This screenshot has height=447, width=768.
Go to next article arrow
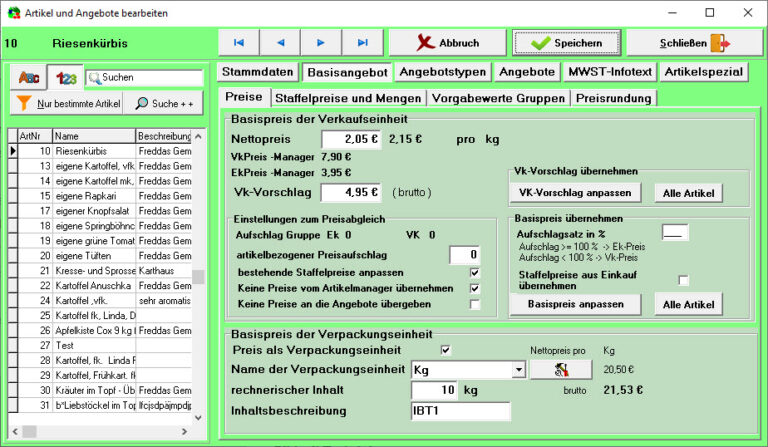[x=321, y=43]
